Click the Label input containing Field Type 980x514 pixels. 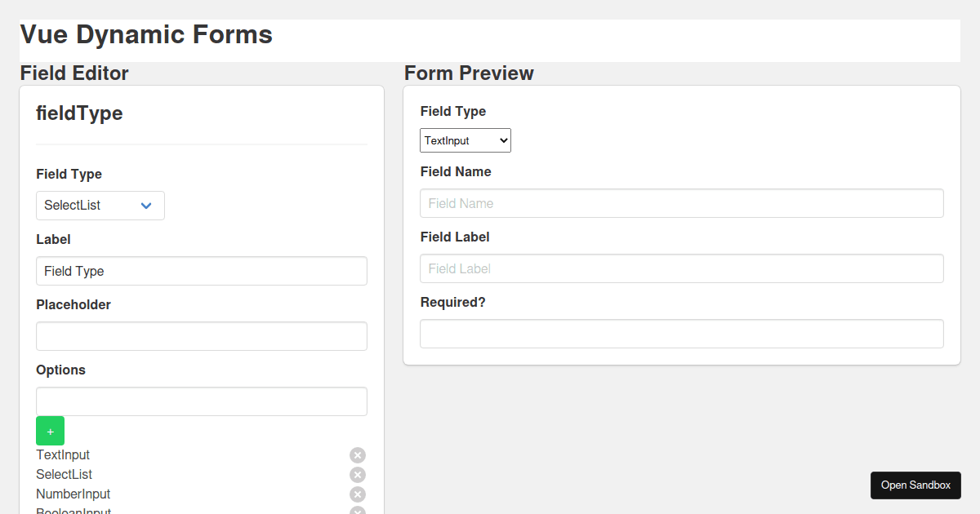(x=201, y=270)
